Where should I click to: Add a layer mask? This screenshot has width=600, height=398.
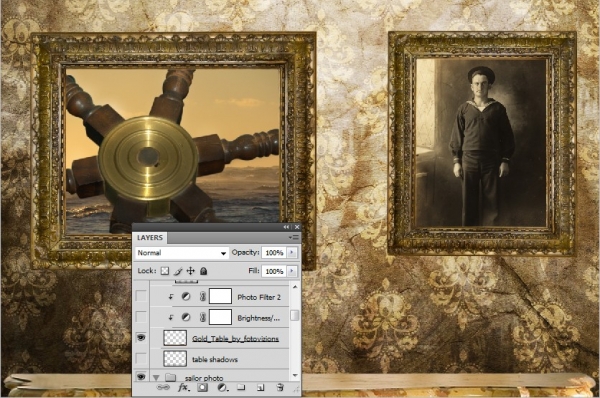(202, 387)
